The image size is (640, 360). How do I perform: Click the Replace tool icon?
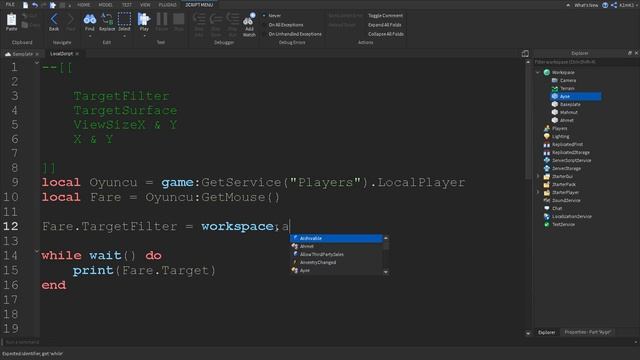click(107, 19)
